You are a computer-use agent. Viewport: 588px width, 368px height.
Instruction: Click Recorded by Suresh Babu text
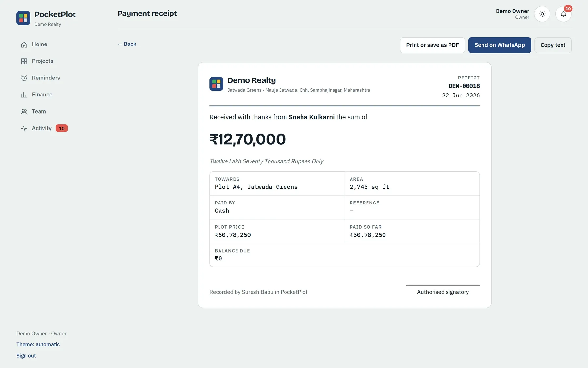tap(258, 292)
